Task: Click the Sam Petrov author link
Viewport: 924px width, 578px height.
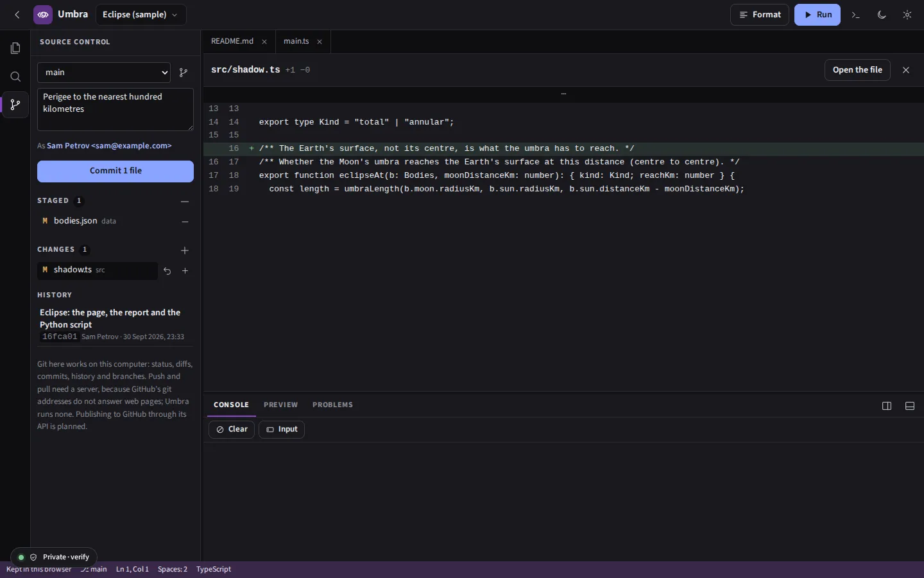Action: 109,146
